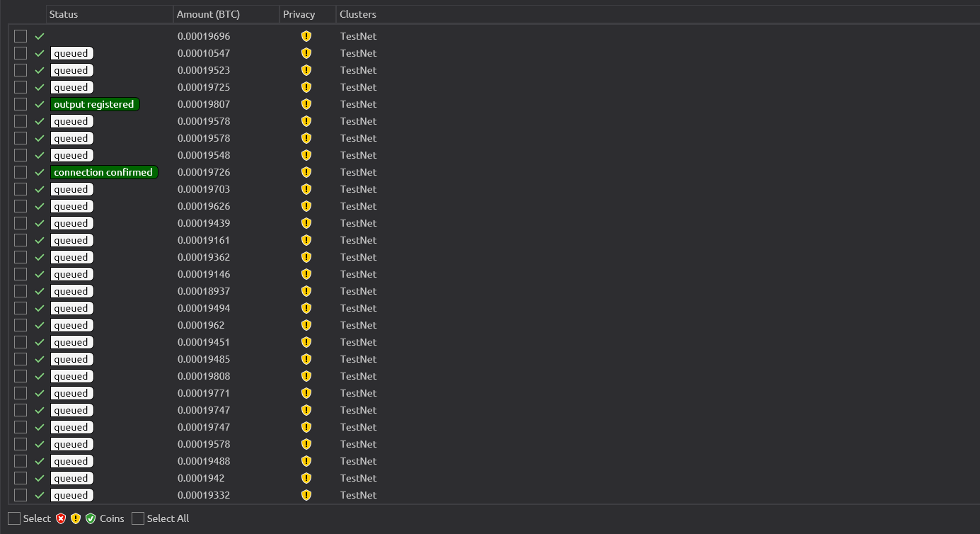Viewport: 980px width, 534px height.
Task: Select the amount 0.00019703
Action: [x=204, y=189]
